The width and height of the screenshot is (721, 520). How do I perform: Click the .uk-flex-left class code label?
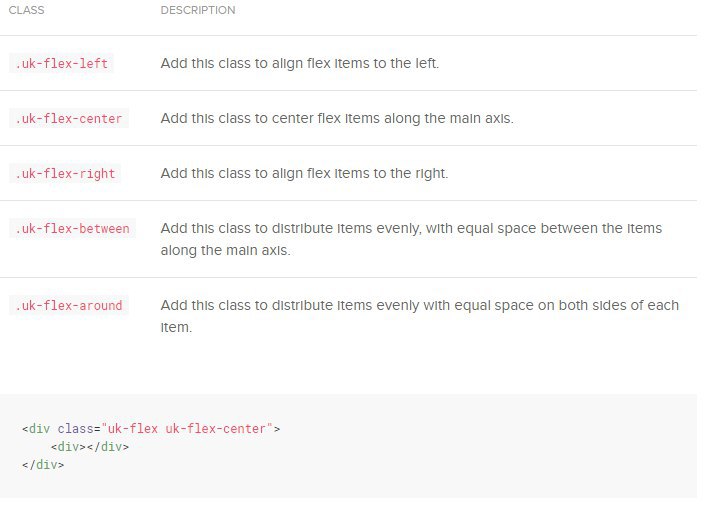[61, 63]
